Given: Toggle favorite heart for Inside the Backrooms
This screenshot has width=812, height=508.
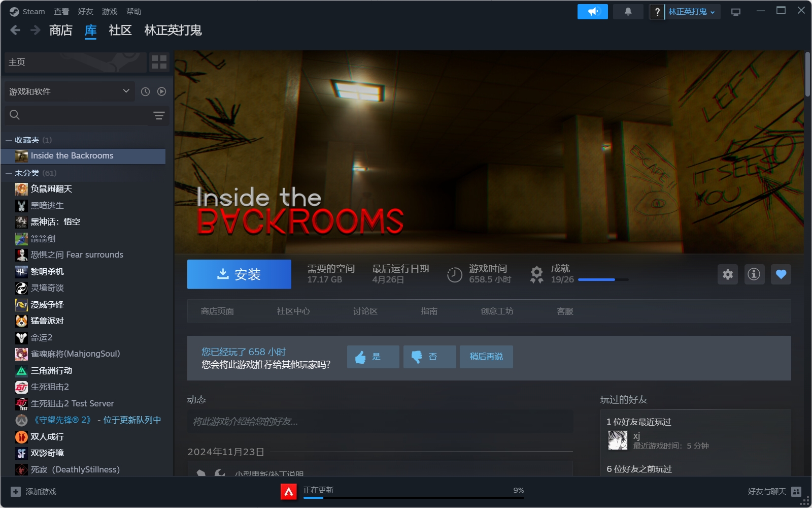Looking at the screenshot, I should tap(781, 274).
